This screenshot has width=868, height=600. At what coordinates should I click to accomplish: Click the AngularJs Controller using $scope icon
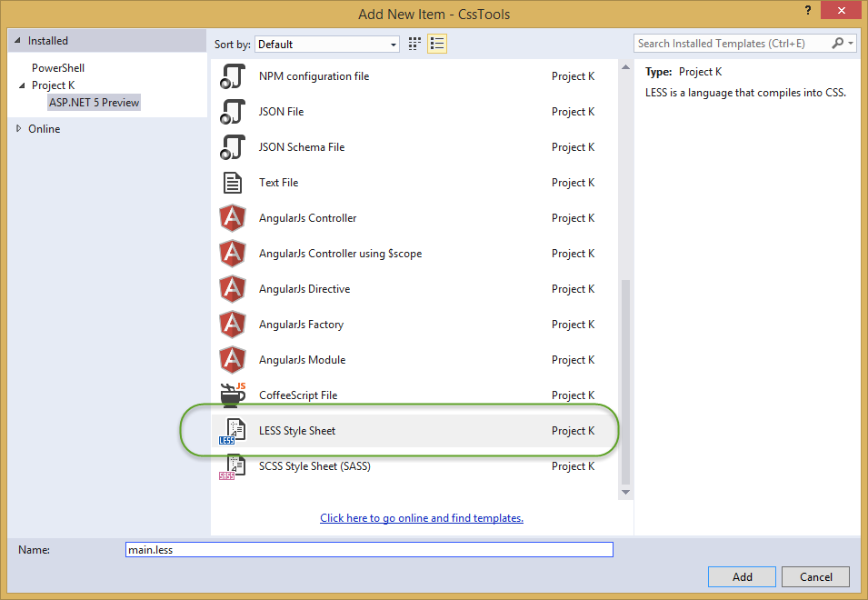pos(233,254)
